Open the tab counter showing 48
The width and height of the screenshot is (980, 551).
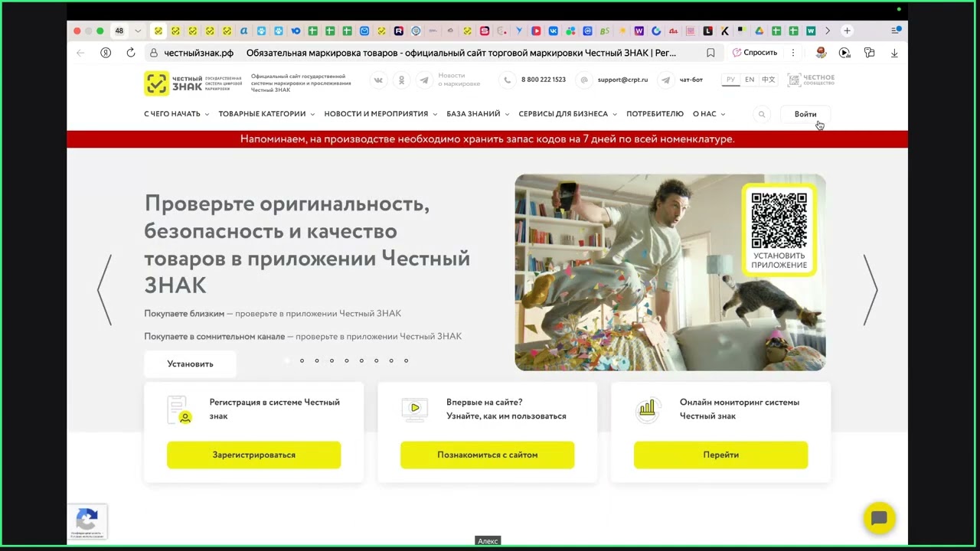(x=119, y=31)
